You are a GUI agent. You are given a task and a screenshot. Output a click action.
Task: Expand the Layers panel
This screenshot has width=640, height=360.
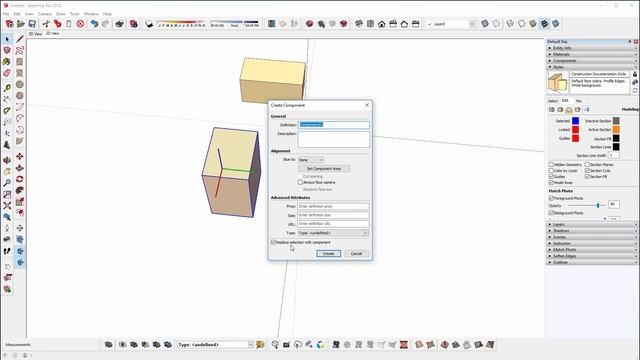[592, 224]
